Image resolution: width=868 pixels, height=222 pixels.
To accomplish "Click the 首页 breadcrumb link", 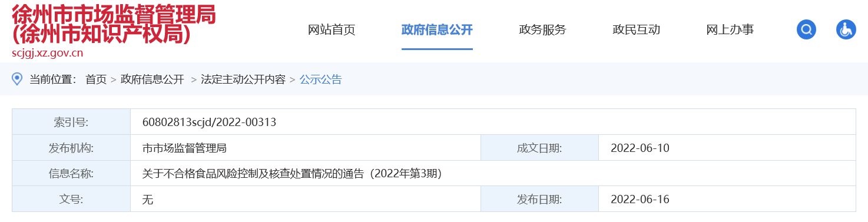I will point(96,79).
